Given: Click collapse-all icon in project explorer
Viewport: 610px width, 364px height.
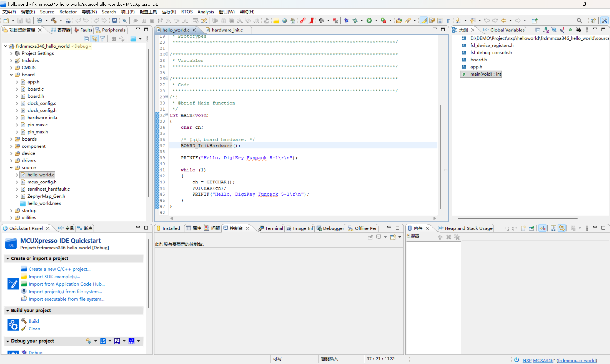Looking at the screenshot, I should 86,39.
